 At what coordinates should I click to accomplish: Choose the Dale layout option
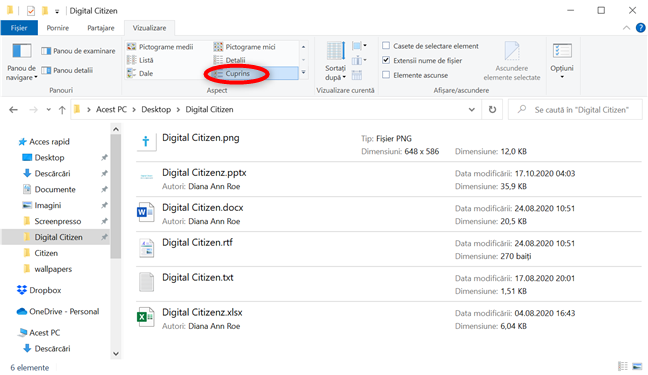pyautogui.click(x=141, y=73)
